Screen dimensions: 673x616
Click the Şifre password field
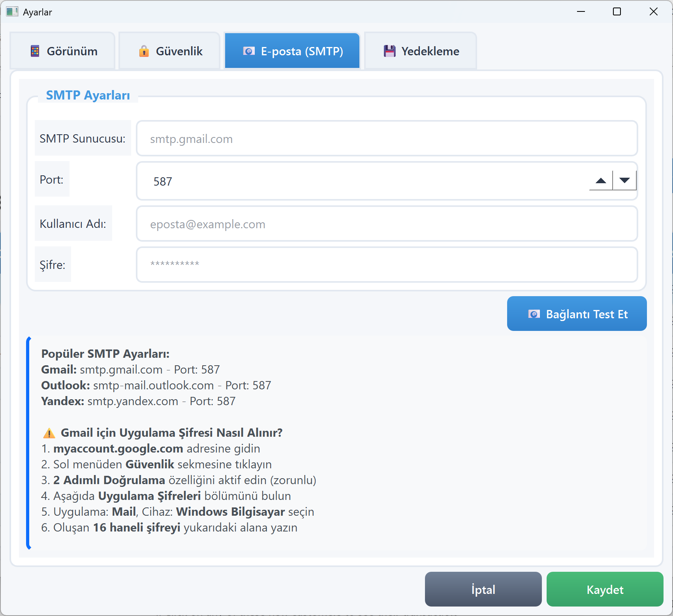point(387,265)
